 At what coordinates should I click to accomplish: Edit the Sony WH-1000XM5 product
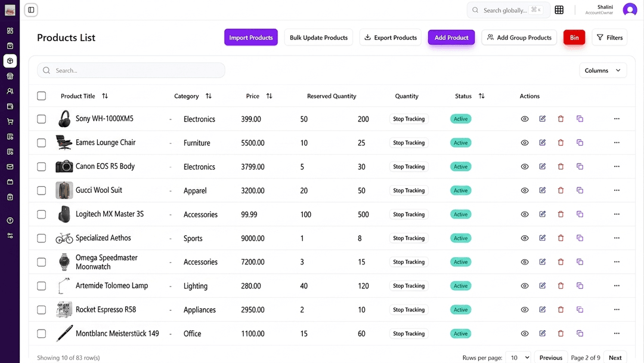[543, 119]
